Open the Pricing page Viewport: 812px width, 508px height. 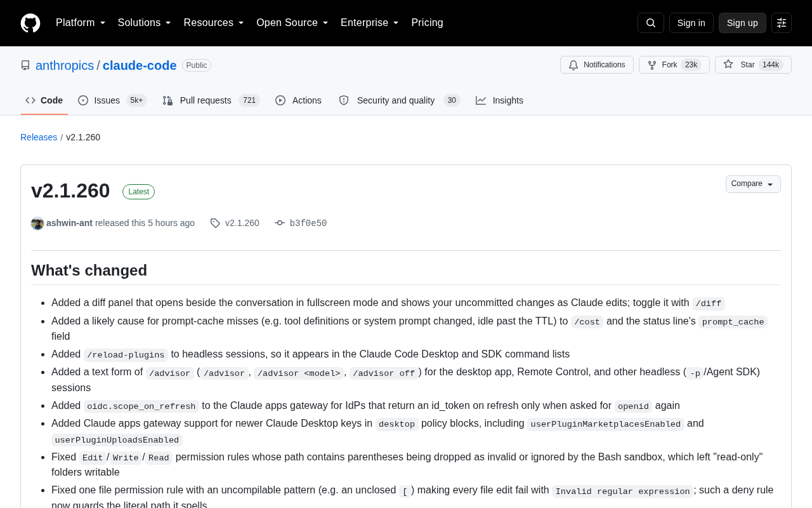[x=427, y=23]
